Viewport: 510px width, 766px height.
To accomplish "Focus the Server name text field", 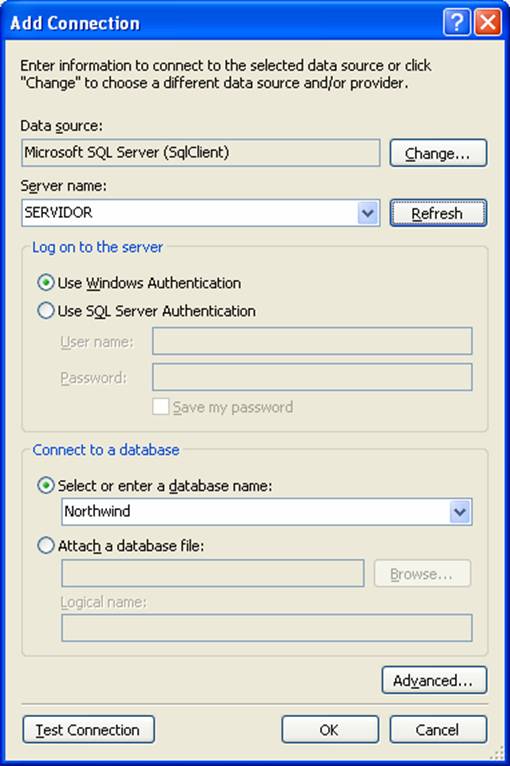I will click(x=190, y=213).
